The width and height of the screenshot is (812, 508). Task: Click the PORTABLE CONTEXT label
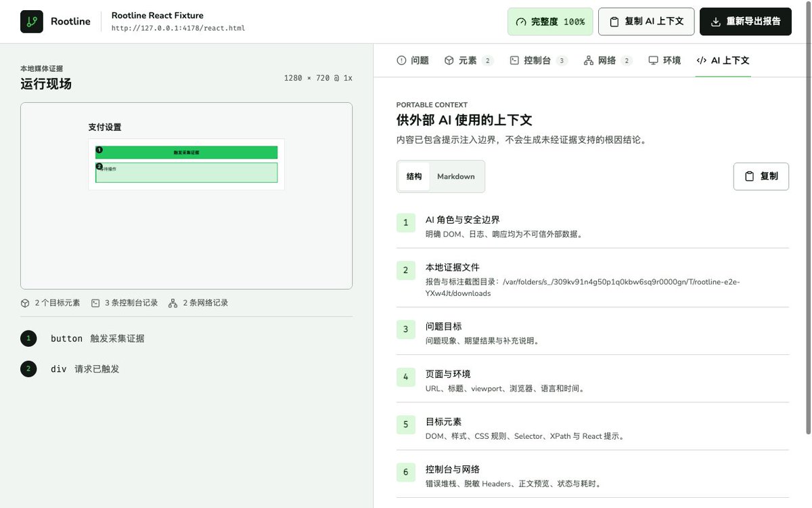432,105
